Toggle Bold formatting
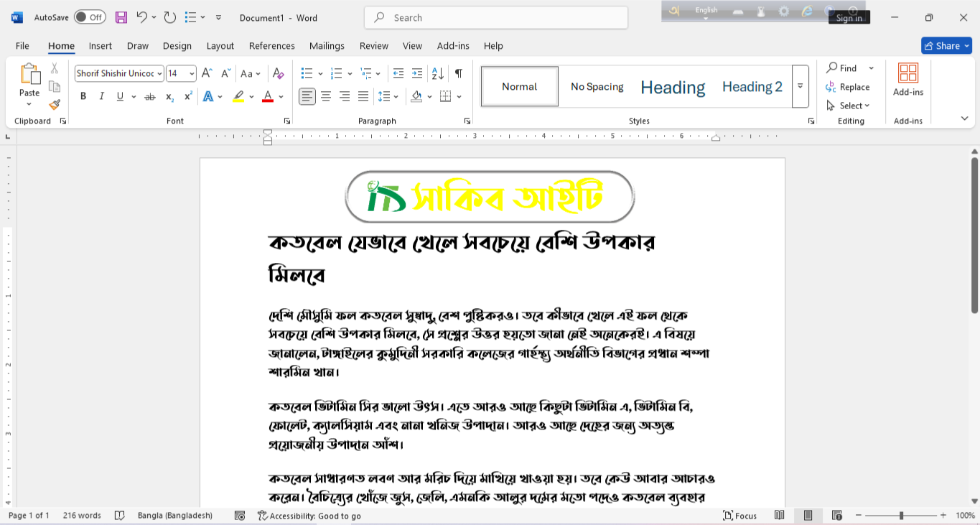Viewport: 980px width, 525px height. [x=83, y=96]
